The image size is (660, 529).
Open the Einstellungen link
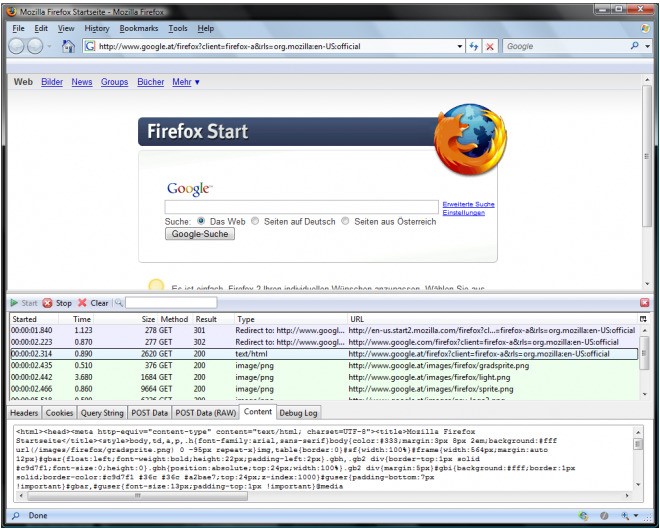click(463, 213)
